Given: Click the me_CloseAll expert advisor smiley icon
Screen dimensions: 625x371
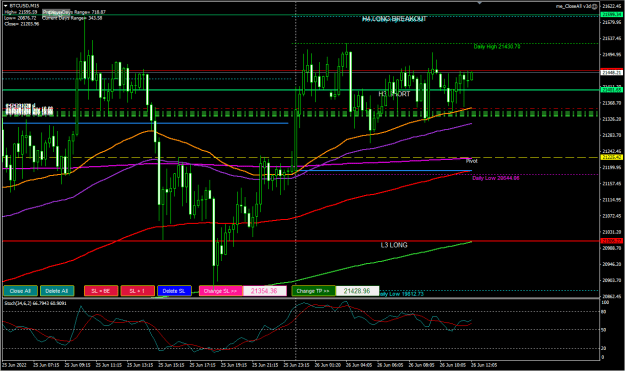Looking at the screenshot, I should (x=594, y=6).
